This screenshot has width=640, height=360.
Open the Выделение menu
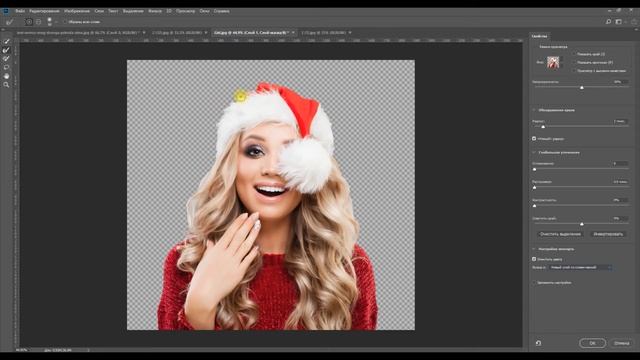point(133,11)
